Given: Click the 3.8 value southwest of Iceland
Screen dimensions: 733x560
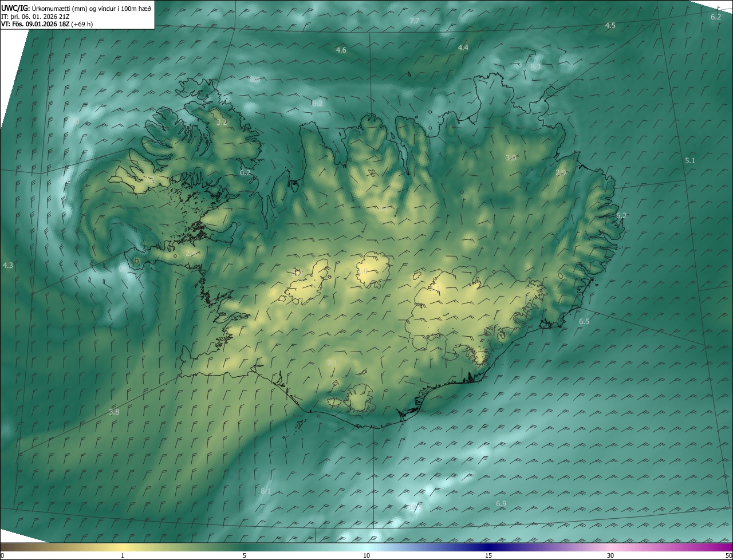Looking at the screenshot, I should click(x=114, y=412).
